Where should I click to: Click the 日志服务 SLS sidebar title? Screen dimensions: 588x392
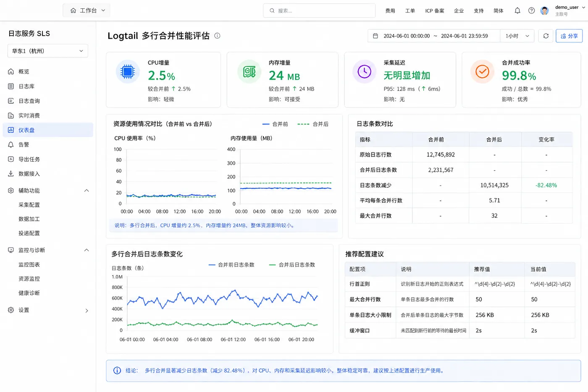coord(29,34)
